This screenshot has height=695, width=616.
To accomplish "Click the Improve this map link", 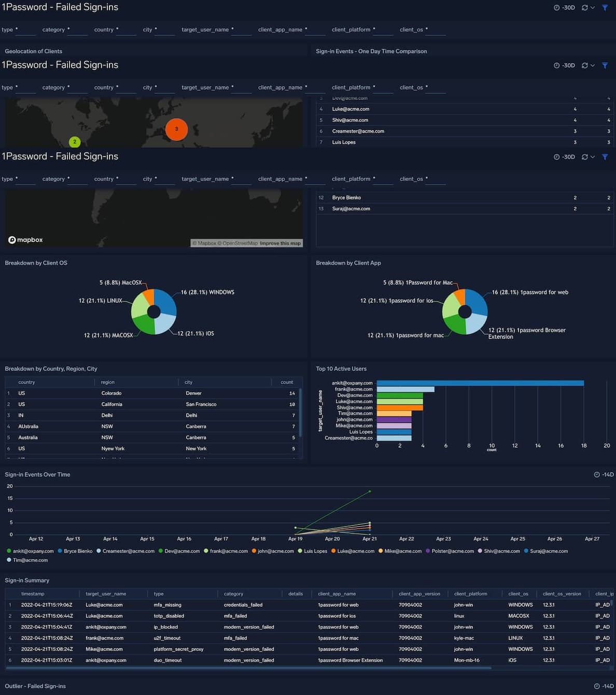I will point(280,243).
